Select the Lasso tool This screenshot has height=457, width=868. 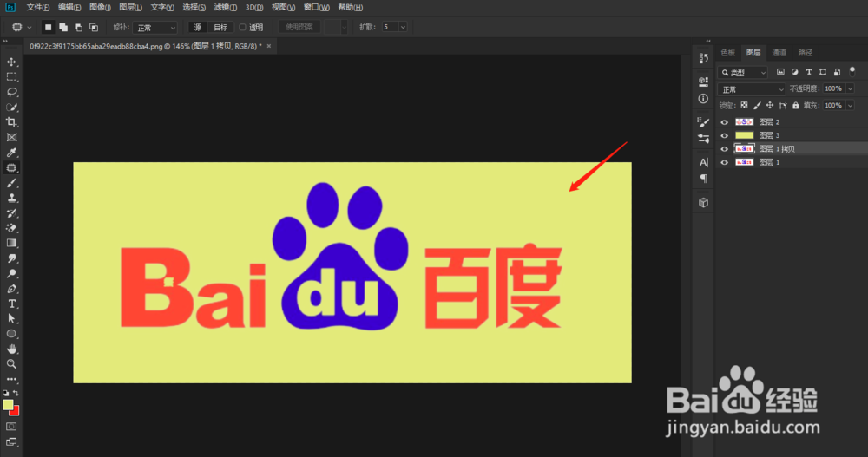coord(11,92)
